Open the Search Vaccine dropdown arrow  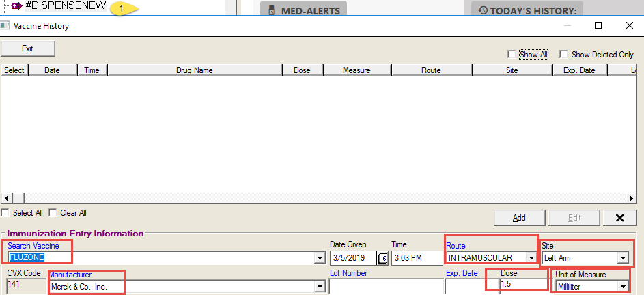[320, 258]
